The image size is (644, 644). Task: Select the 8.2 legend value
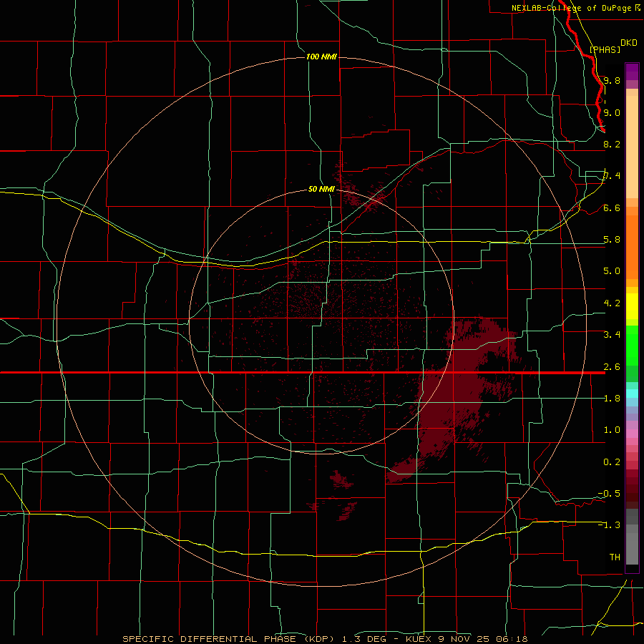click(x=612, y=144)
